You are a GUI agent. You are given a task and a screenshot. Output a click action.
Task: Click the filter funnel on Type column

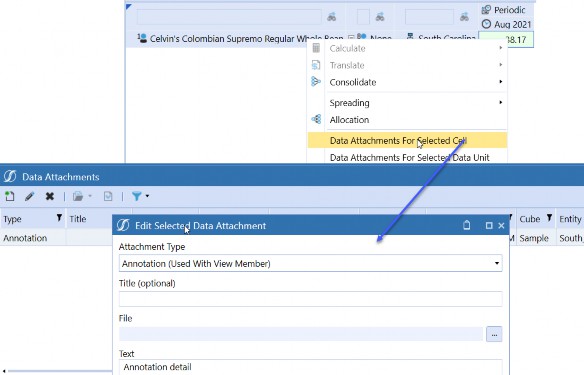(59, 218)
